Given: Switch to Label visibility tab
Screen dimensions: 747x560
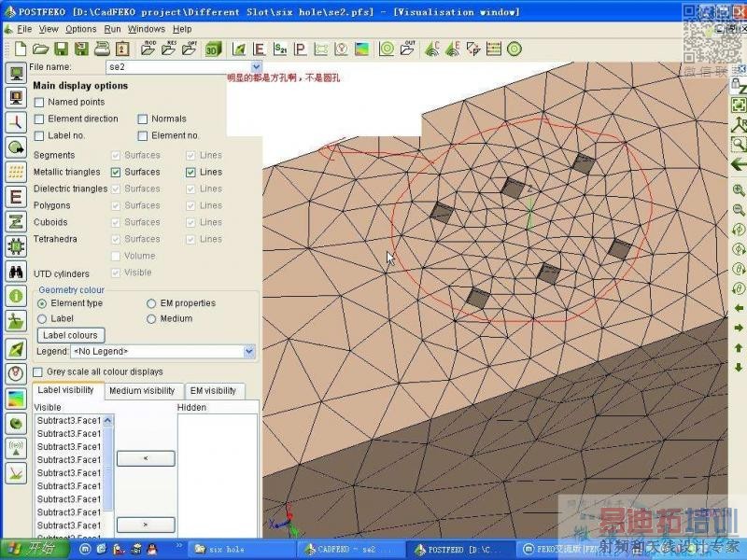Looking at the screenshot, I should (65, 390).
